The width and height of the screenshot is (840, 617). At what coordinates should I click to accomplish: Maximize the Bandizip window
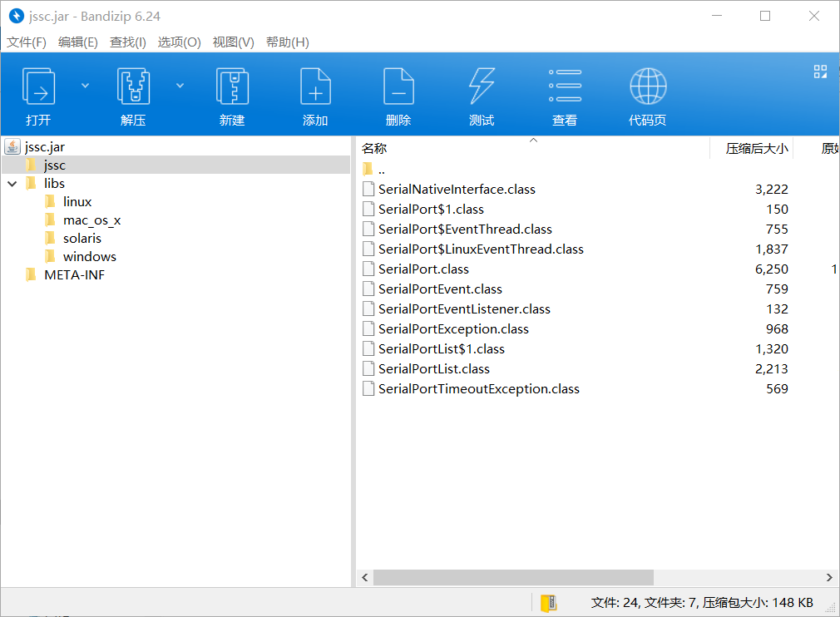(765, 16)
